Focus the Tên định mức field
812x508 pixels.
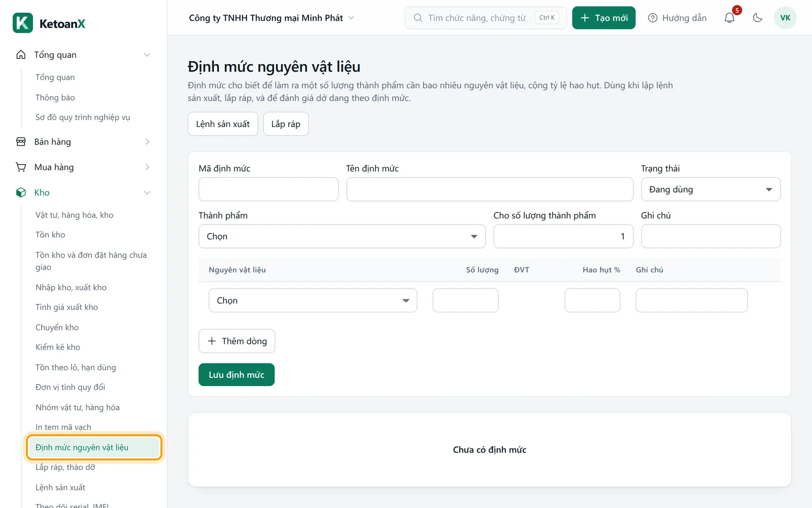click(x=490, y=189)
